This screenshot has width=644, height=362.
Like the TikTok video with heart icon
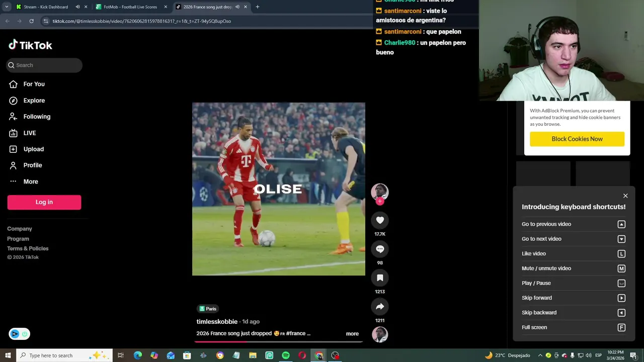click(380, 220)
